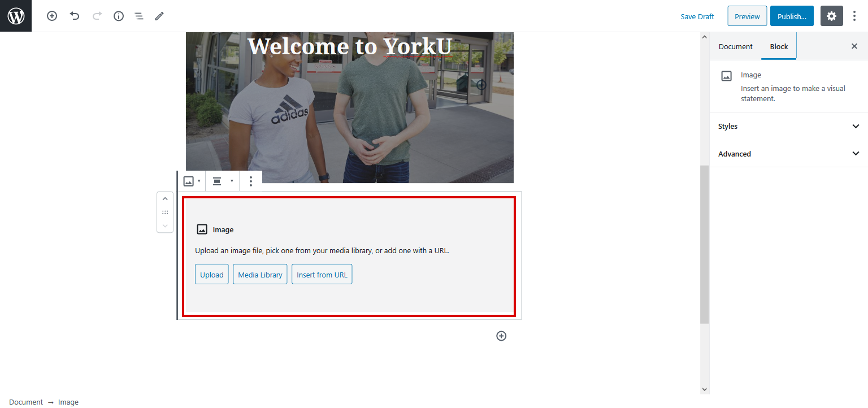Save Draft of the post
The width and height of the screenshot is (868, 408).
(x=697, y=16)
